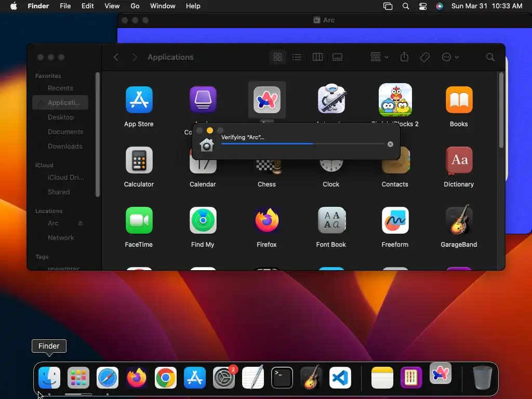Click the Finder search magnifier
The width and height of the screenshot is (532, 399).
(490, 57)
